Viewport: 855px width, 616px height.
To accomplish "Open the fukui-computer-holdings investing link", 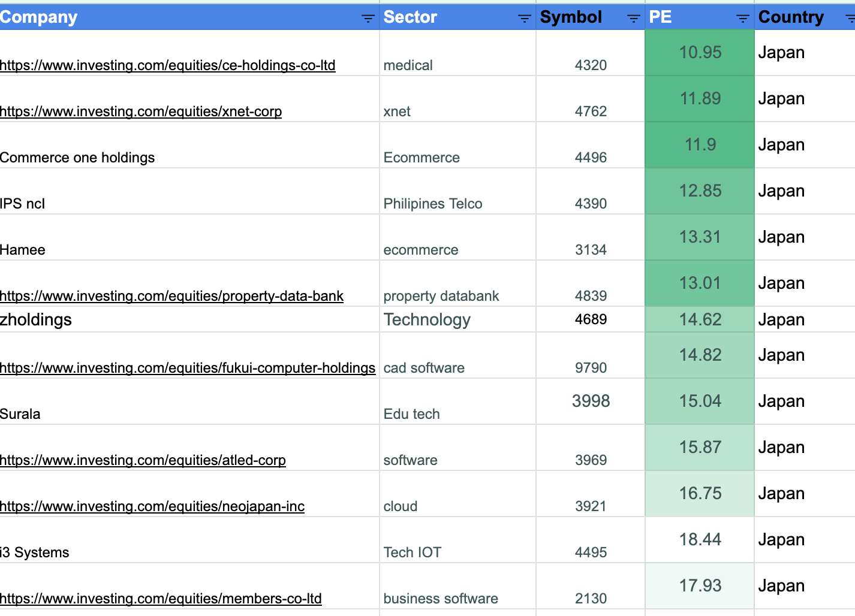I will 188,368.
